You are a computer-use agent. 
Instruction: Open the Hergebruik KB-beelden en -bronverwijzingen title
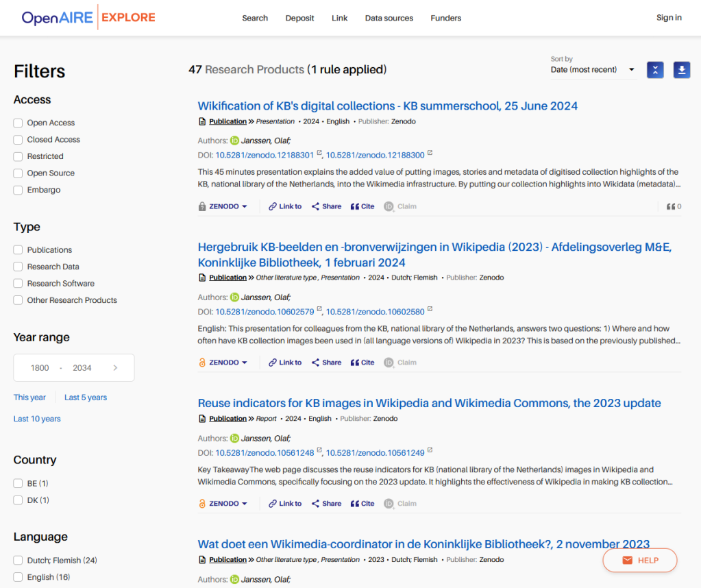434,255
